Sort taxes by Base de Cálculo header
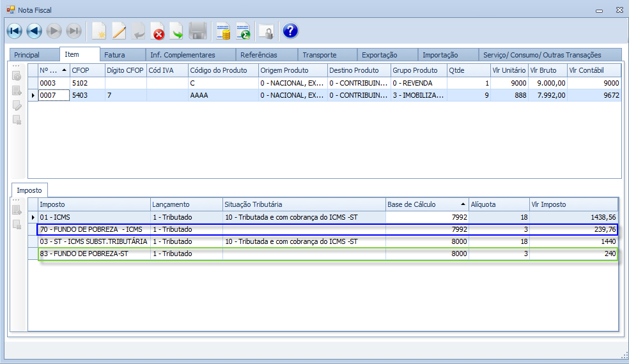Screen dimensions: 629x364 pyautogui.click(x=425, y=204)
